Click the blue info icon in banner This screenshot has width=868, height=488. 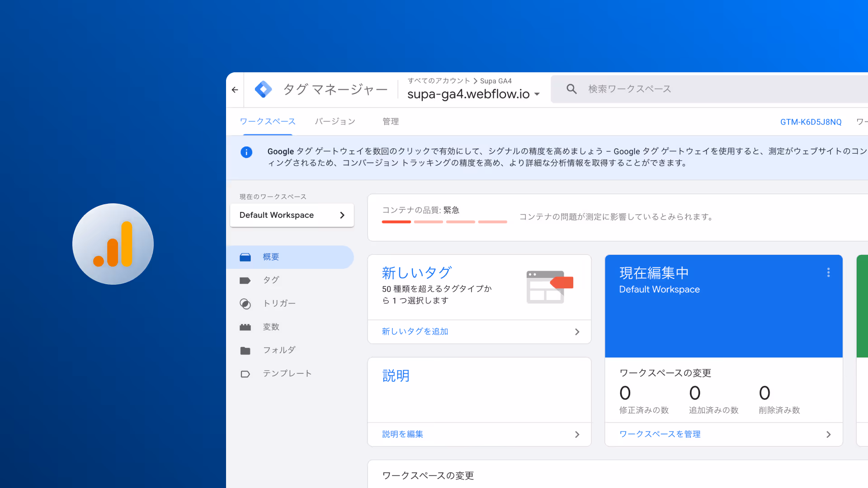246,152
